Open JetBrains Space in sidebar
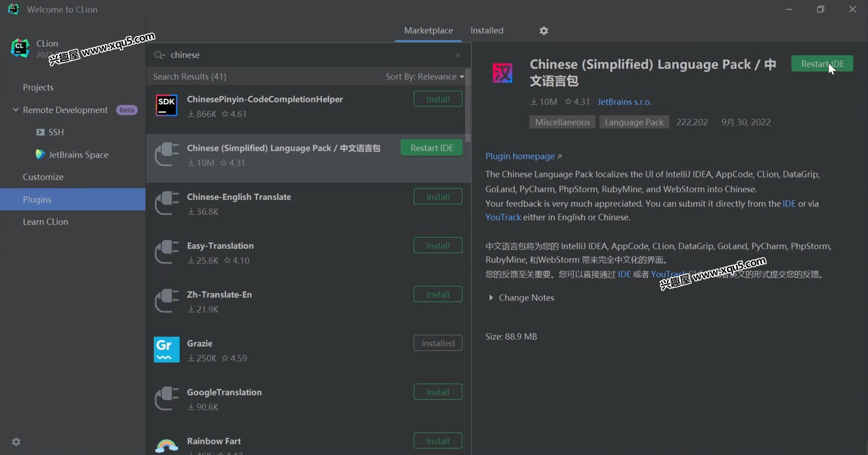This screenshot has height=455, width=868. tap(78, 155)
